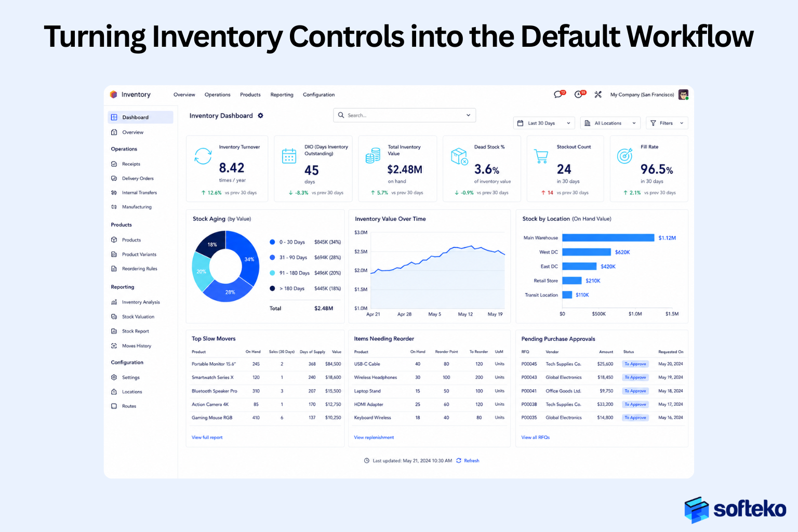This screenshot has height=532, width=798.
Task: Open the Last 30 Days date dropdown
Action: click(544, 123)
